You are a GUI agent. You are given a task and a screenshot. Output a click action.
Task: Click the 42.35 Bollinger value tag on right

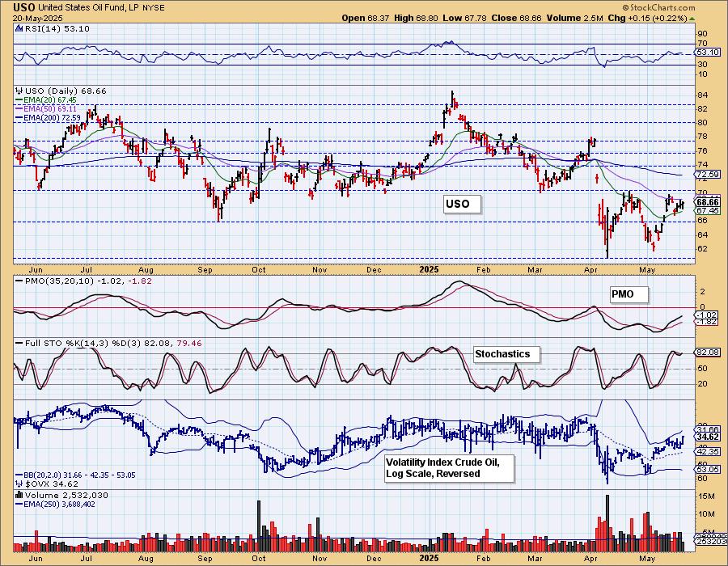[708, 451]
